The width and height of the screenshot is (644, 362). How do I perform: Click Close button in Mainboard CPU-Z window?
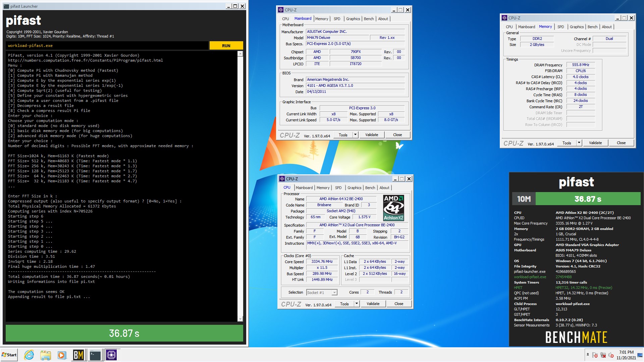click(397, 135)
